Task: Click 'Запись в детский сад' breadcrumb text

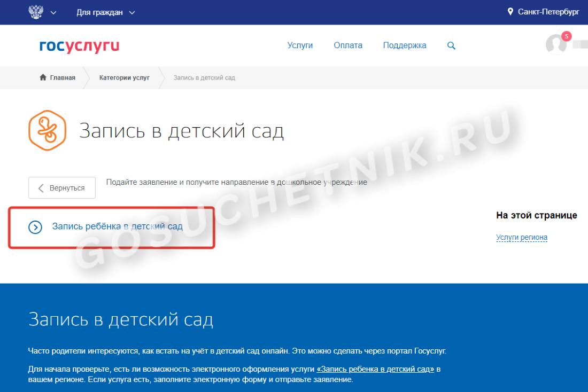Action: [x=204, y=77]
